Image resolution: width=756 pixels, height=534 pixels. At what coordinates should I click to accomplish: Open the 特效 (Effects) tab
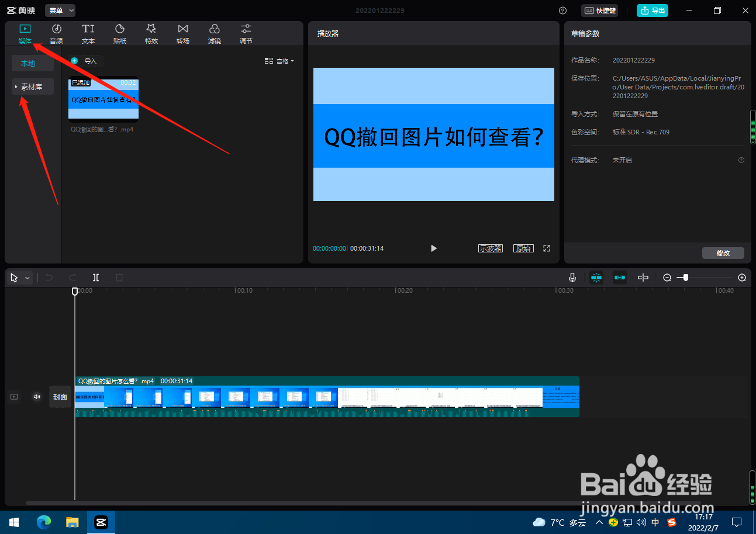(151, 34)
